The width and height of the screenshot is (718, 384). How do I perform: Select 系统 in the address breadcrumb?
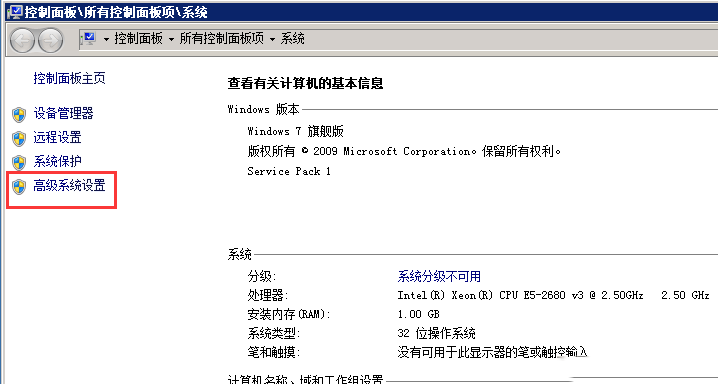(x=293, y=39)
